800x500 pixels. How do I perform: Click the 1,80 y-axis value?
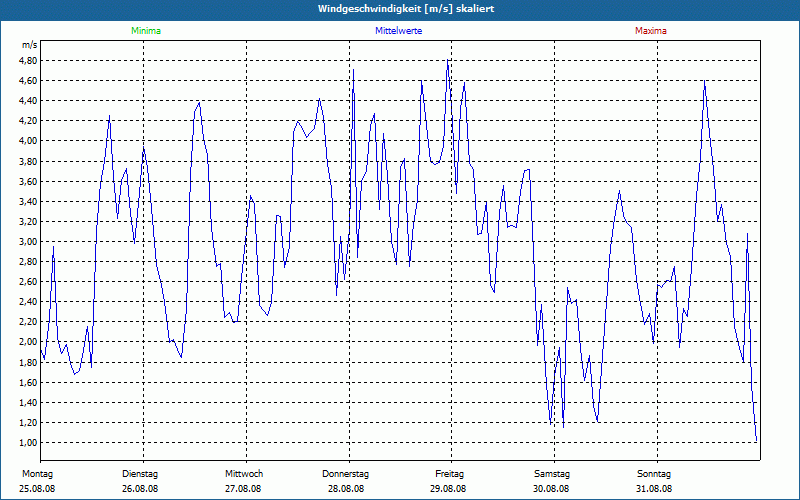(30, 362)
